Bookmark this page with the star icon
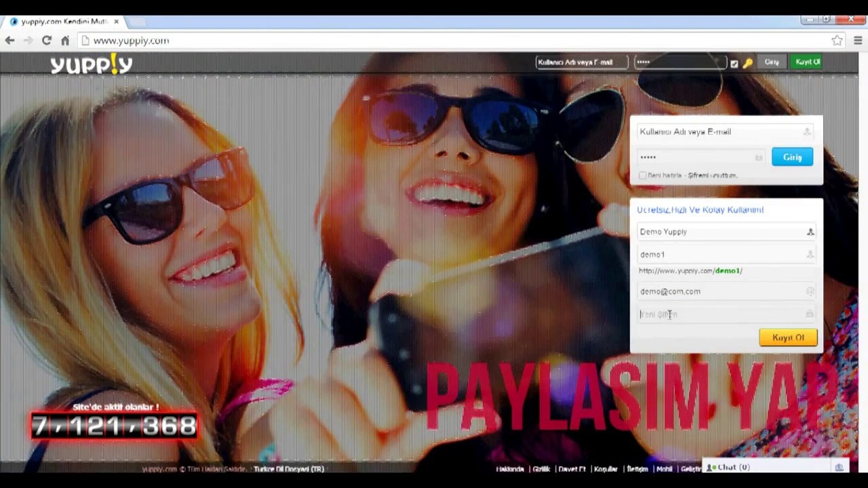 tap(837, 41)
